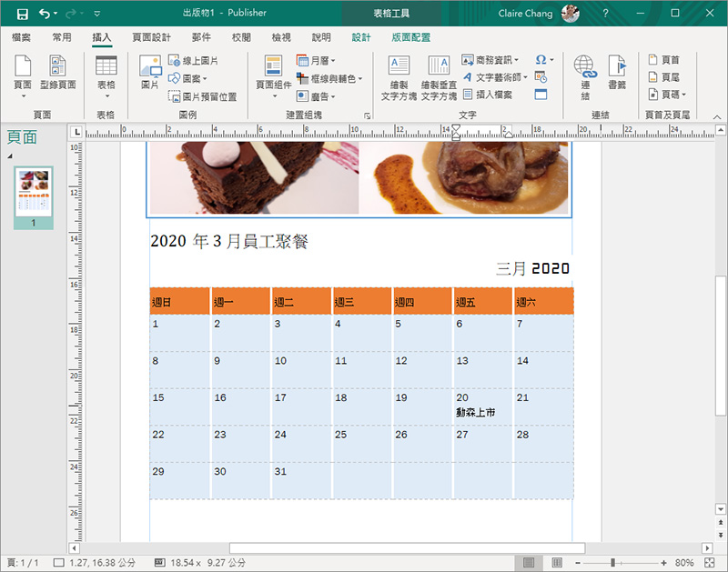Open the 廣告 advertisements dropdown

[x=316, y=96]
